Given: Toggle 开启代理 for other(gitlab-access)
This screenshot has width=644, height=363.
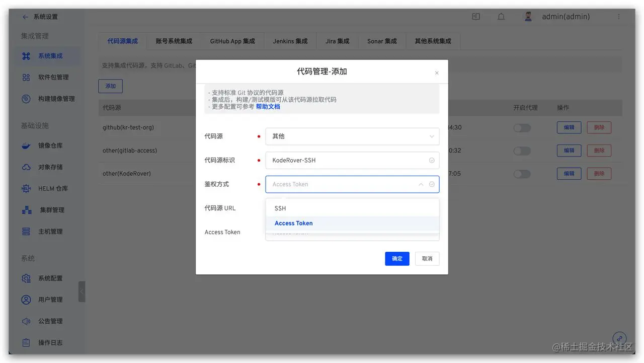Looking at the screenshot, I should pos(522,151).
